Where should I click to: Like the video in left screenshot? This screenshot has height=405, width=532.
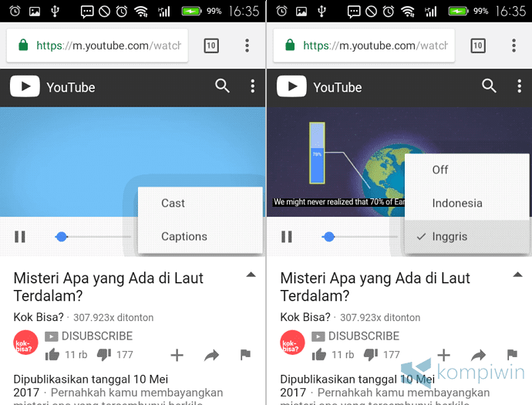[52, 354]
